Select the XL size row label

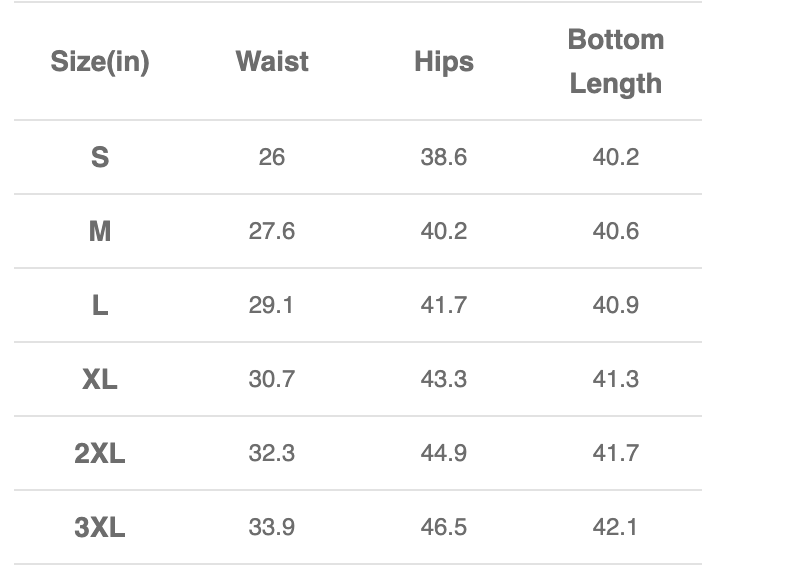100,379
